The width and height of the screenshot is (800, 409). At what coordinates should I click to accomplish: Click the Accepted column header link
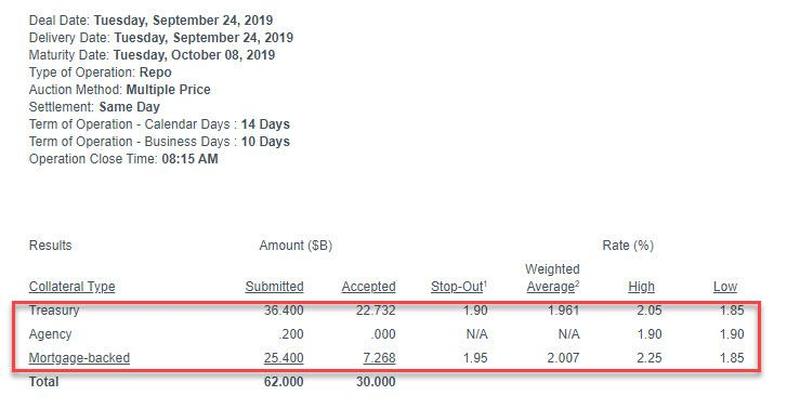point(369,287)
